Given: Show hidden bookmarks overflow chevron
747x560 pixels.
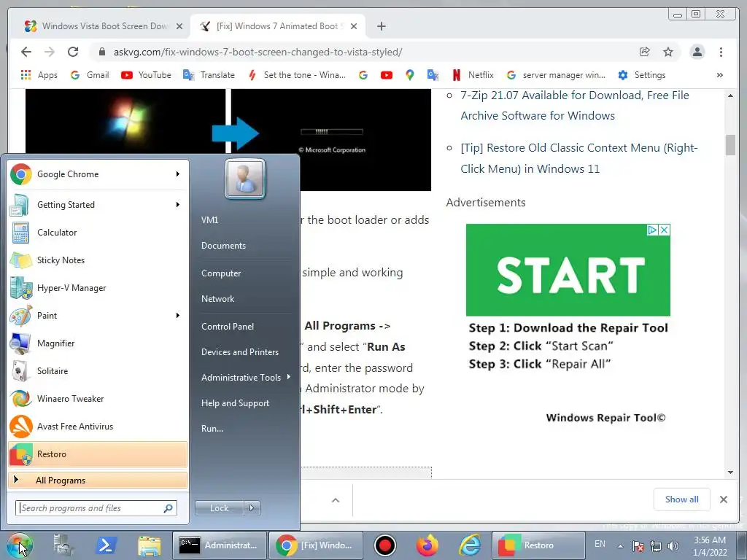Looking at the screenshot, I should click(720, 75).
